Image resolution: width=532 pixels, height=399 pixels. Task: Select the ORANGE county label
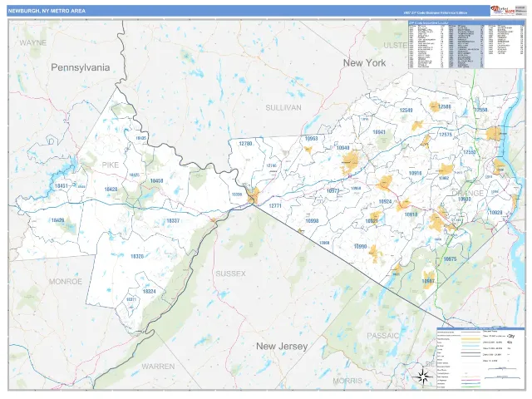(467, 194)
